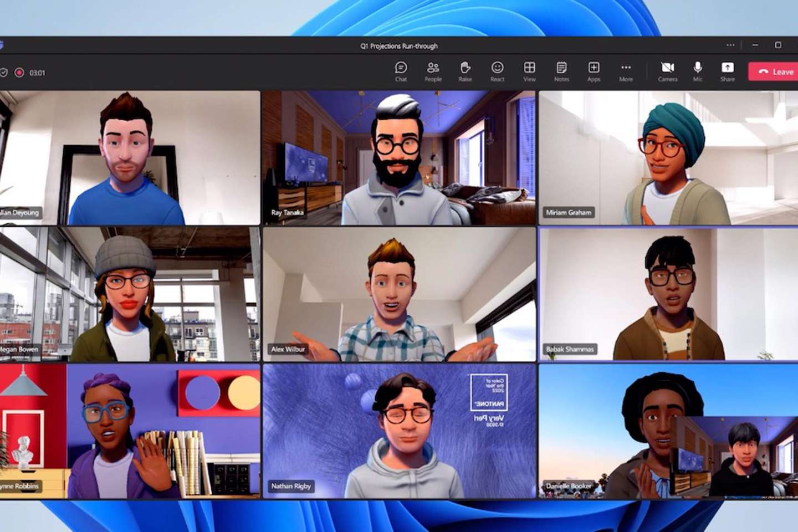The image size is (798, 532).
Task: Open the Chat panel
Action: [401, 71]
